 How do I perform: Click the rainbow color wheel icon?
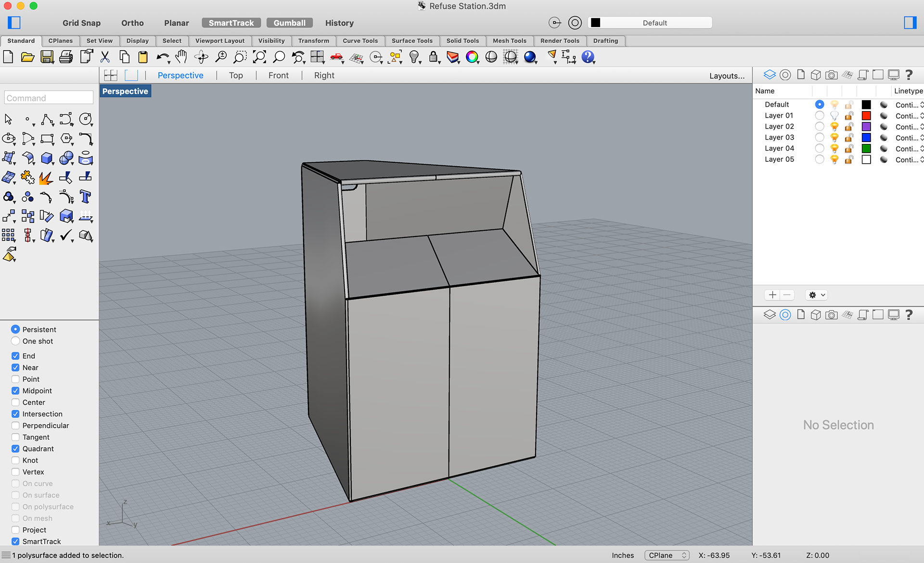point(472,57)
